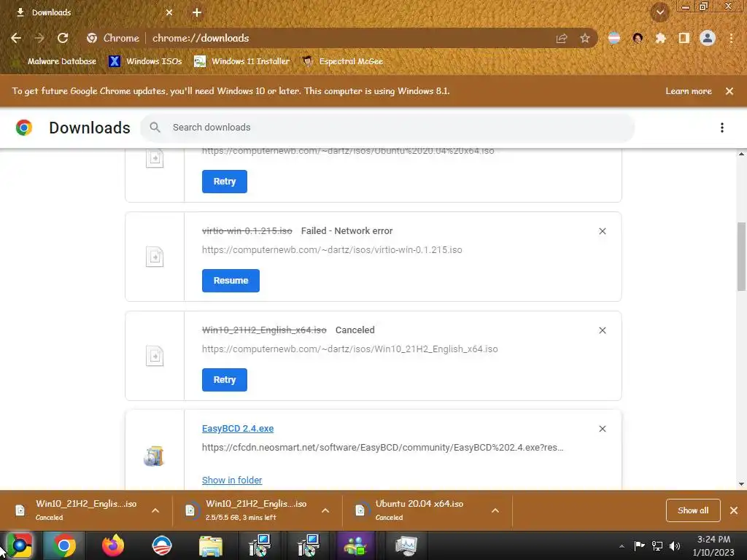
Task: Retry the Ubuntu 20.04 x64.iso download
Action: 225,182
